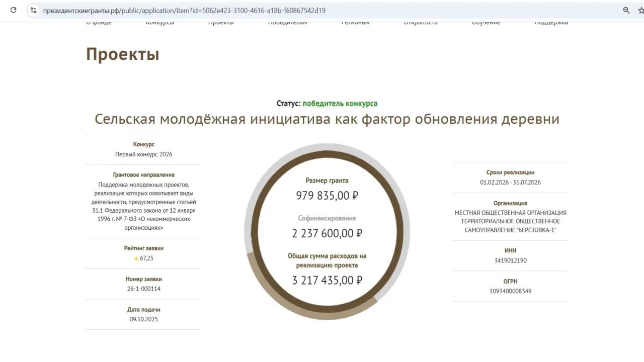Viewport: 644px width, 362px height.
Task: Select the Обучение navigation item
Action: tap(486, 22)
